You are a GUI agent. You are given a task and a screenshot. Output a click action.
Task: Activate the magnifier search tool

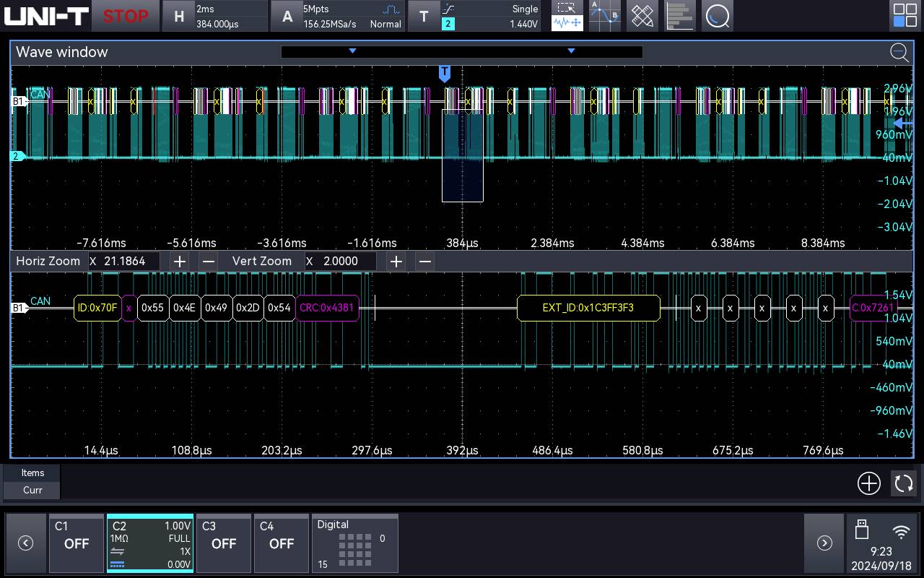click(718, 15)
